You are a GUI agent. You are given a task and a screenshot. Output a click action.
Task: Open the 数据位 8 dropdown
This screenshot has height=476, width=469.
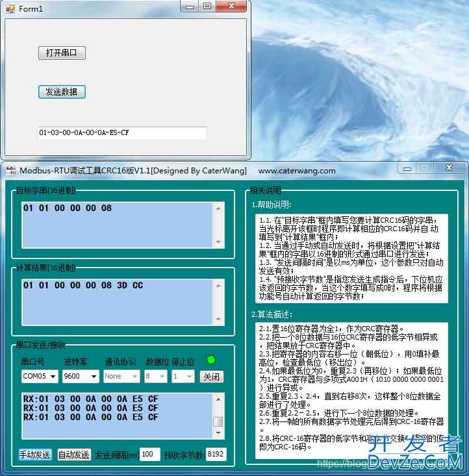click(x=155, y=377)
